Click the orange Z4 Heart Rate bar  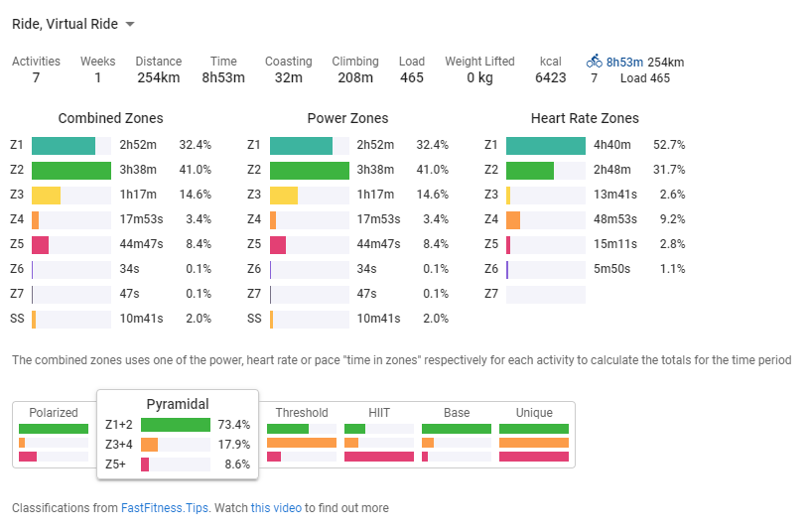[513, 219]
